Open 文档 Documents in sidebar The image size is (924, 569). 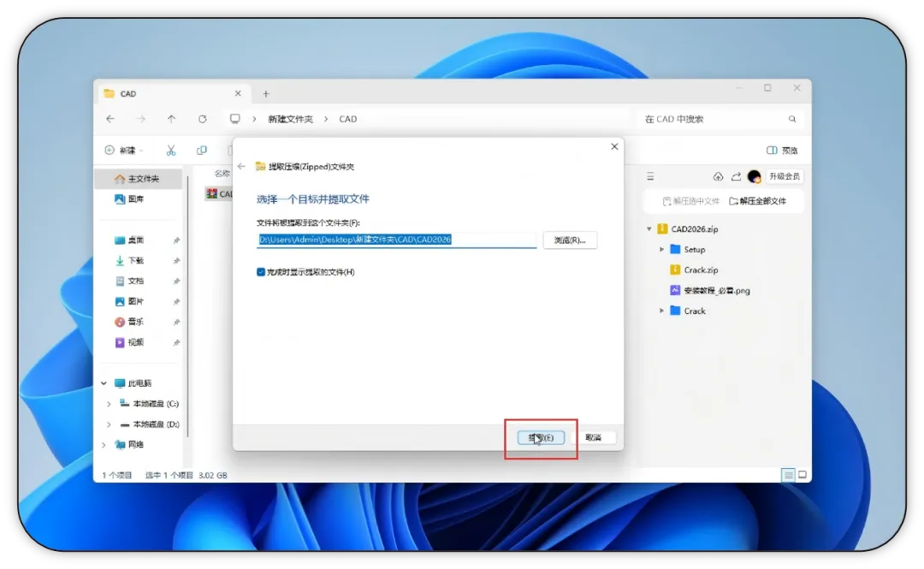129,282
